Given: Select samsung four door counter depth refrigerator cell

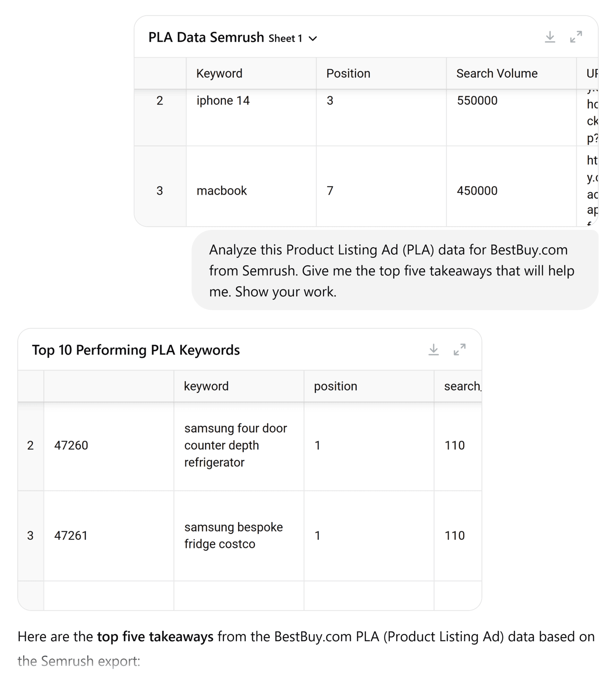Looking at the screenshot, I should [x=235, y=445].
